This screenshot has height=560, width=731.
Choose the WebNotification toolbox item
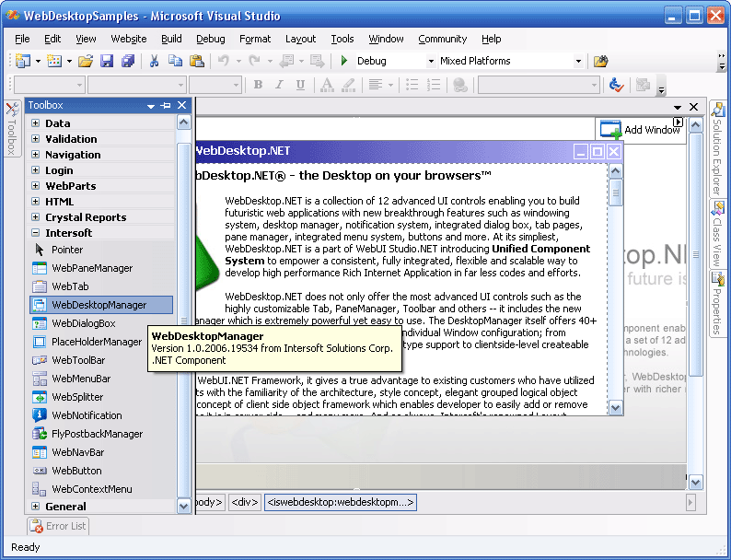[87, 415]
